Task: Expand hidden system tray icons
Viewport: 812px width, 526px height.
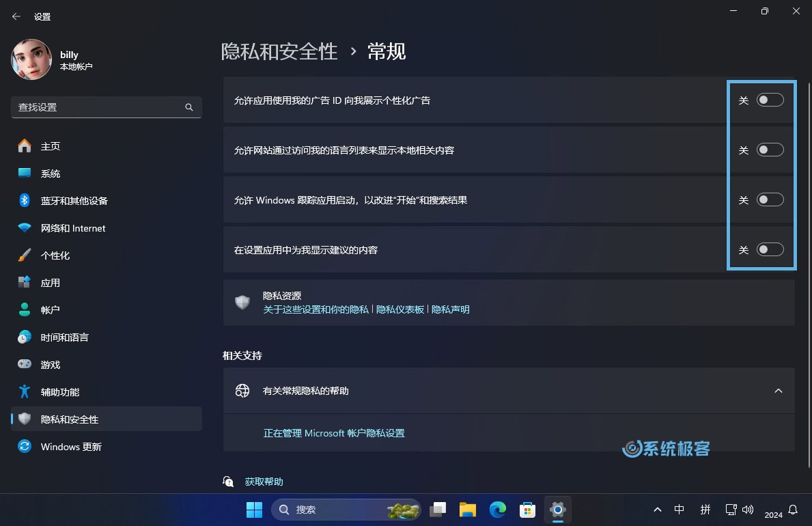Action: (657, 509)
